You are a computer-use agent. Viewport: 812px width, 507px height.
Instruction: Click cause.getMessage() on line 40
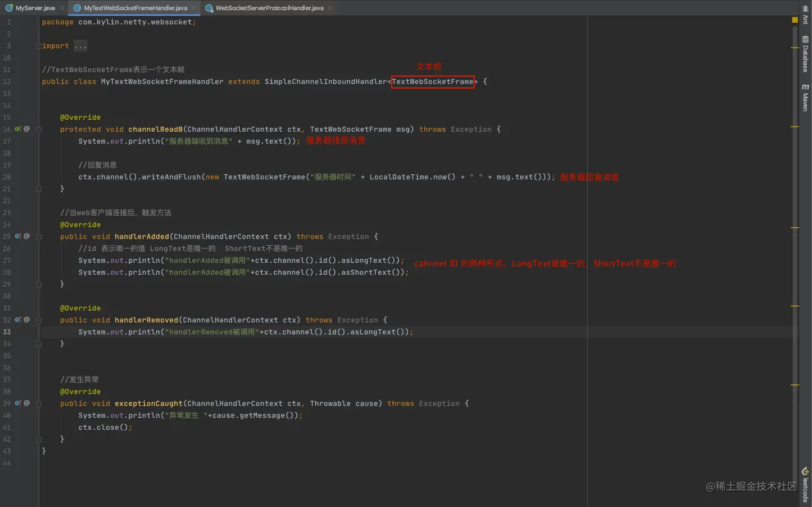point(256,416)
